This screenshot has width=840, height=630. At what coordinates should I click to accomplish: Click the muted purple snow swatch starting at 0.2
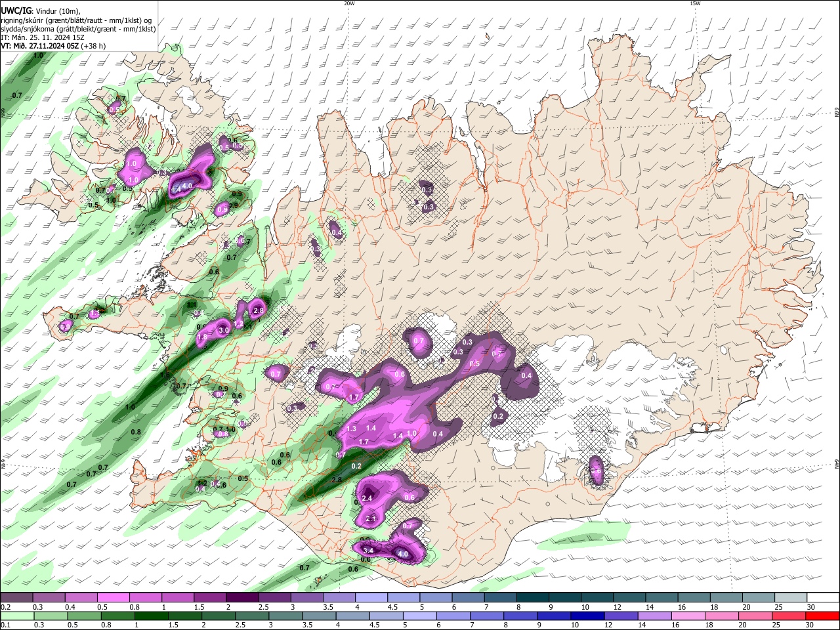coord(16,598)
